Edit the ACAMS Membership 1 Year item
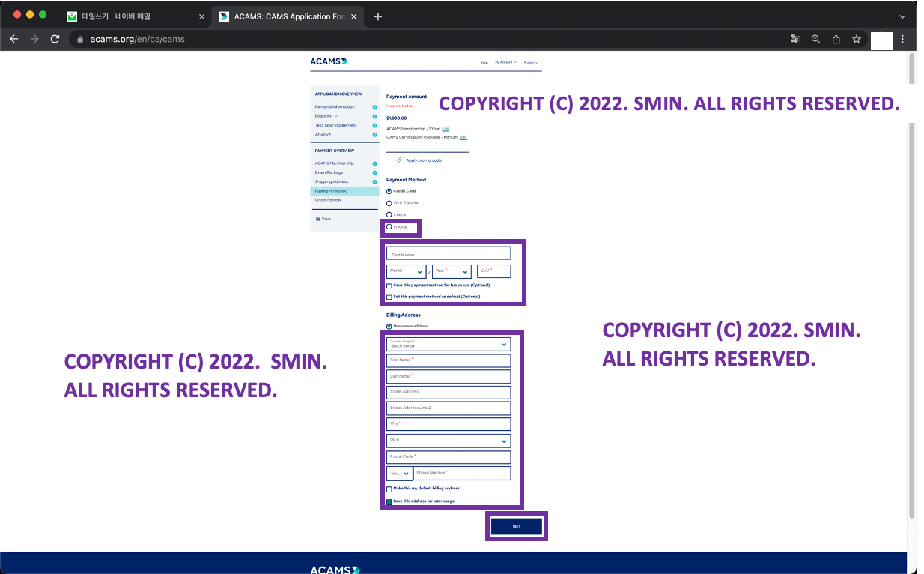This screenshot has width=924, height=574. point(446,129)
